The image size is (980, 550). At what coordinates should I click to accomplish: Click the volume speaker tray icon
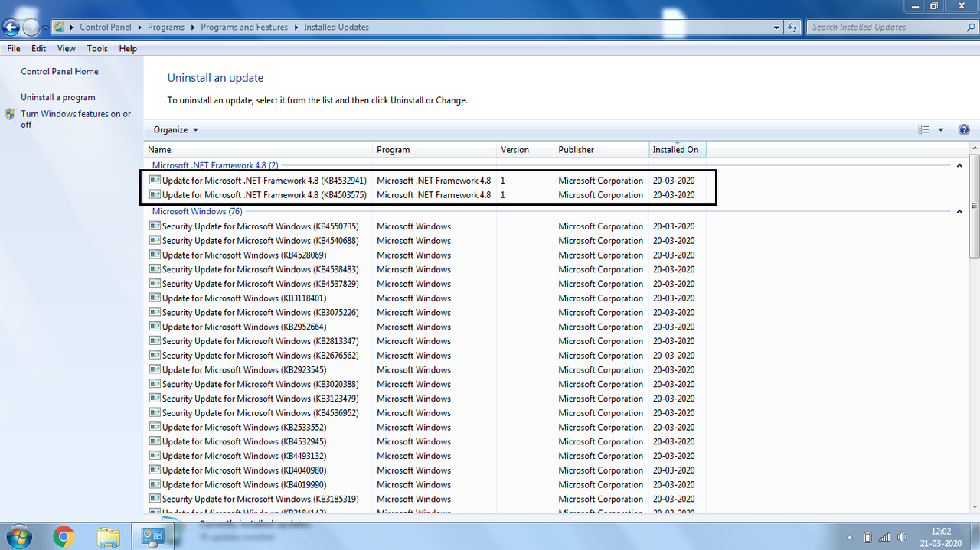point(901,537)
